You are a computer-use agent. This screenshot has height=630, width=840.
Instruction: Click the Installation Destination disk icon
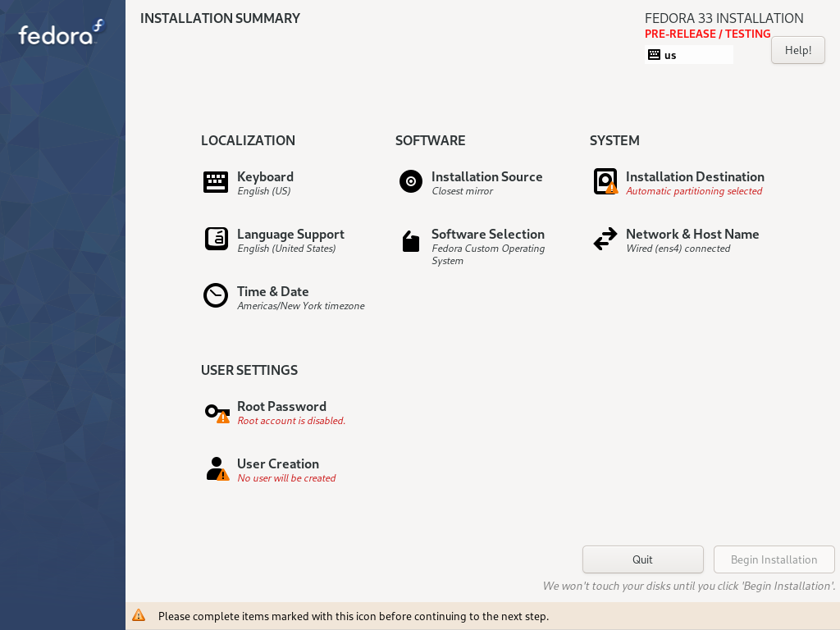(x=606, y=181)
